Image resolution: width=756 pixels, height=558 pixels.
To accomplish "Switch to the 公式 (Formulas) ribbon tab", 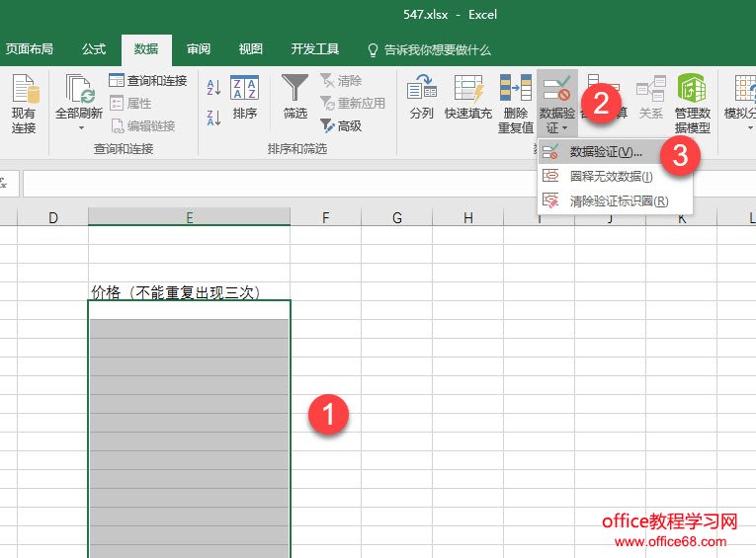I will (94, 48).
